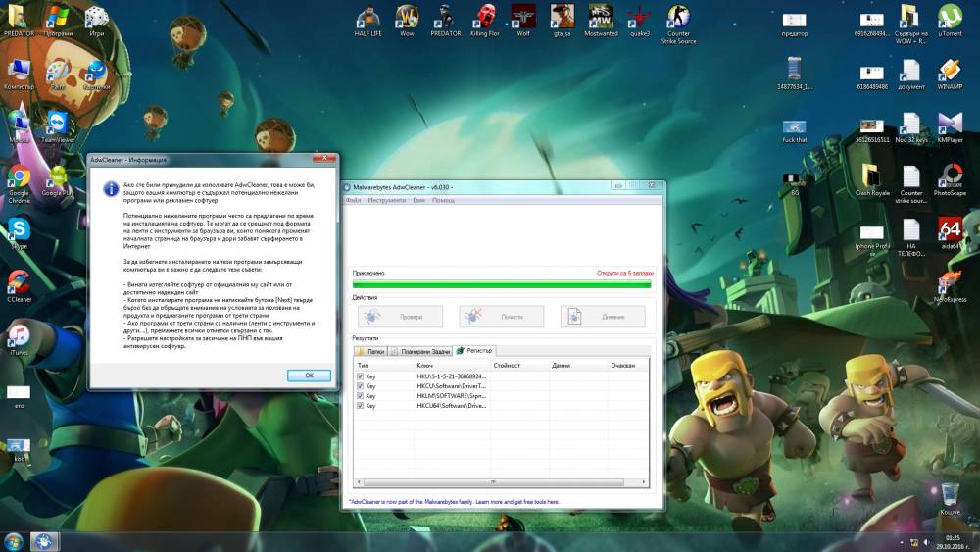Click the Ключ column header
Image resolution: width=980 pixels, height=552 pixels.
pos(451,365)
